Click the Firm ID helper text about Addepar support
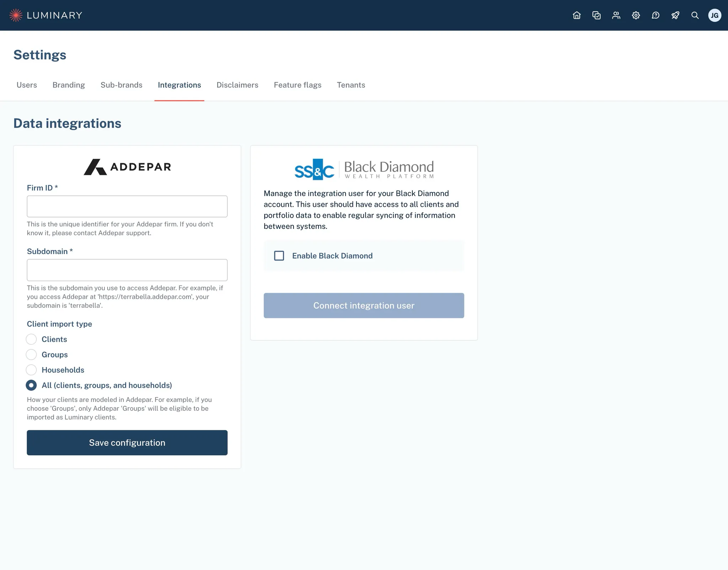The image size is (728, 570). (x=120, y=228)
